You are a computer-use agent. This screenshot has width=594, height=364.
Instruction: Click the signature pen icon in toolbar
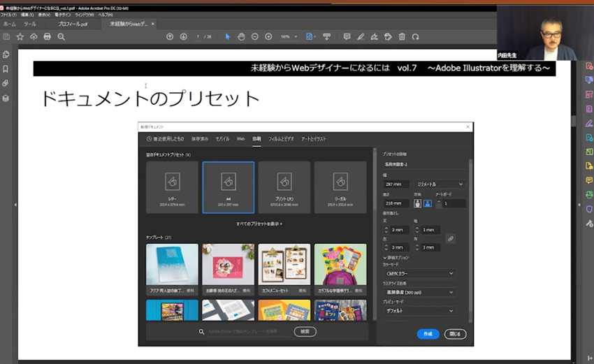pyautogui.click(x=375, y=37)
